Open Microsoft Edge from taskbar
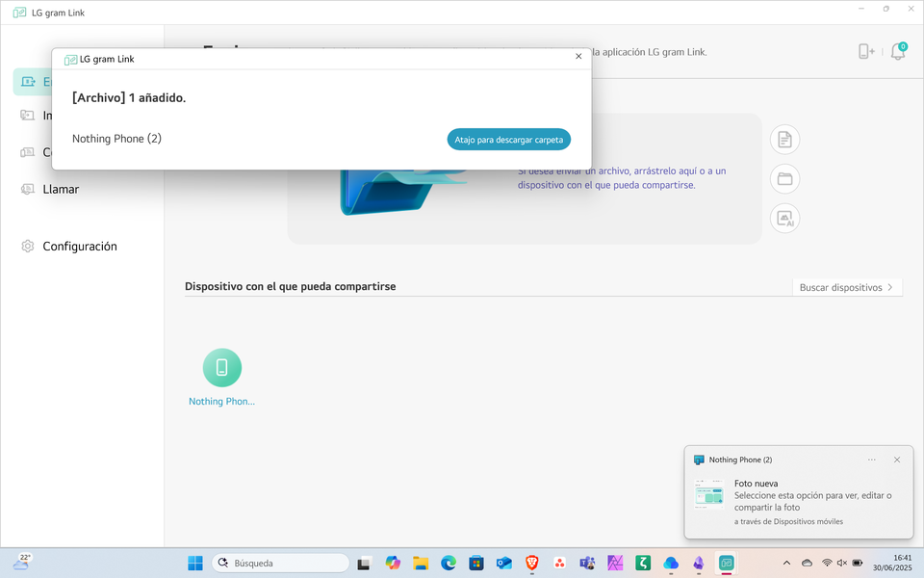Screen dimensions: 924x578 pos(449,564)
